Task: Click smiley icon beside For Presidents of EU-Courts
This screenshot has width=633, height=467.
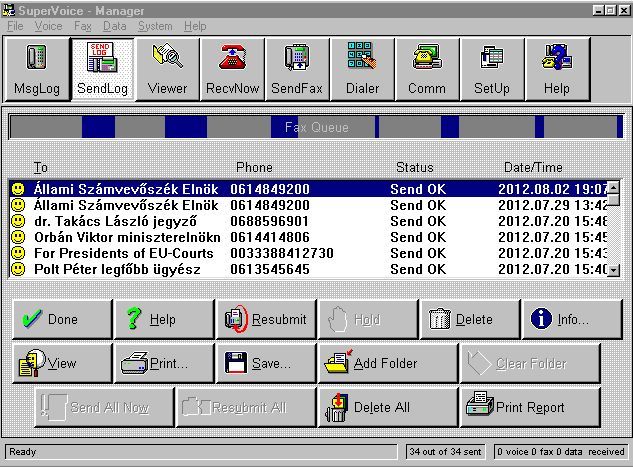Action: click(18, 253)
